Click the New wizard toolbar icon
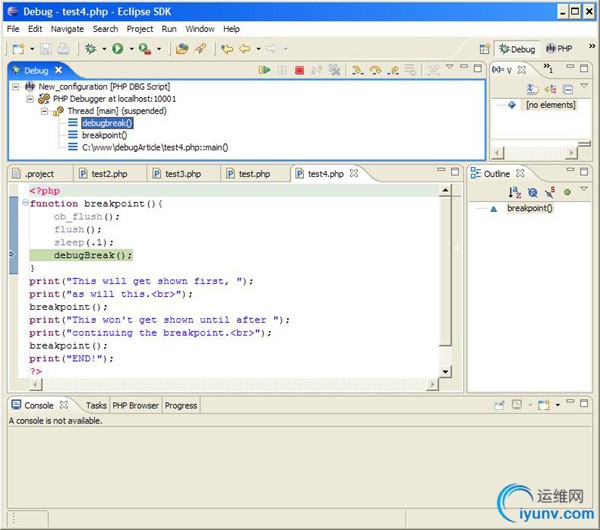The width and height of the screenshot is (600, 530). click(x=18, y=49)
